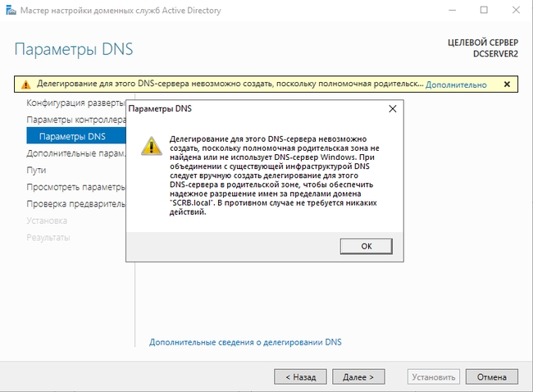This screenshot has height=392, width=533.
Task: Minimize the Active Directory wizard window
Action: click(x=452, y=10)
